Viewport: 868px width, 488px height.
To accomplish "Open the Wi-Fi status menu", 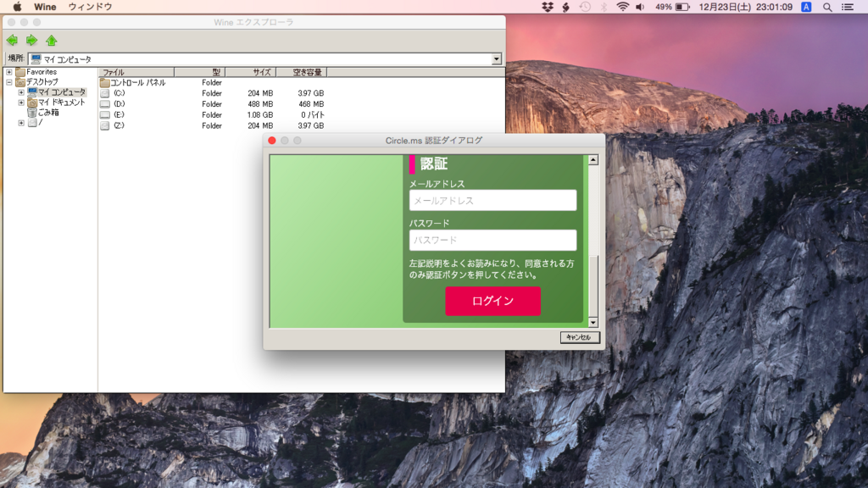I will click(623, 7).
